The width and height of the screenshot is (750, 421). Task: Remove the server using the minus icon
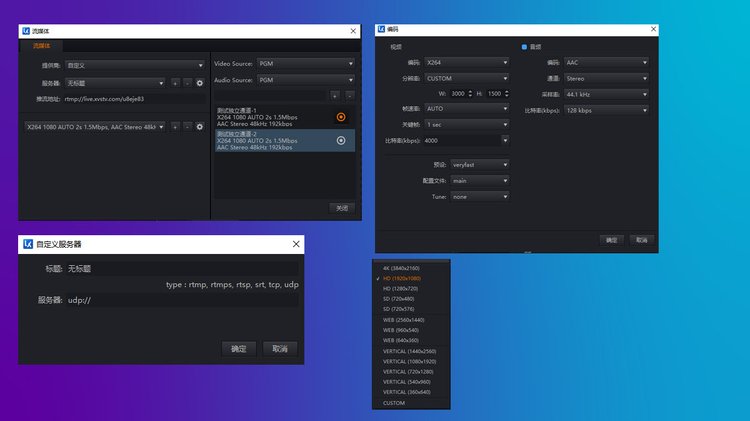(x=187, y=83)
